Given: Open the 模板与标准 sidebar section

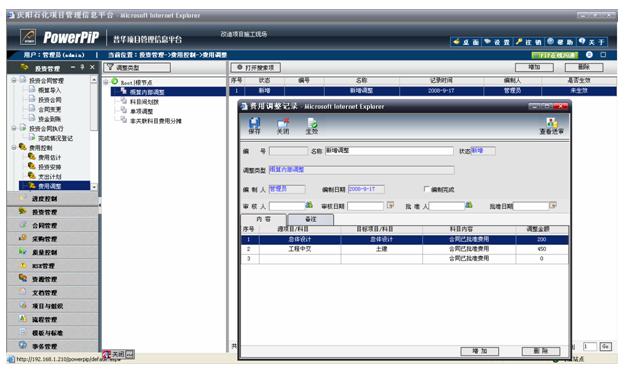Looking at the screenshot, I should click(52, 333).
